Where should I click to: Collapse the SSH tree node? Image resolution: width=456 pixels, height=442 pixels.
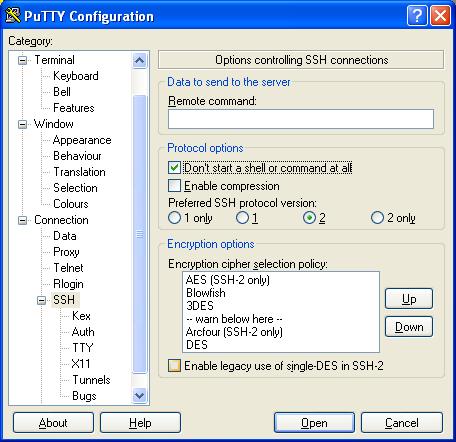pyautogui.click(x=41, y=300)
